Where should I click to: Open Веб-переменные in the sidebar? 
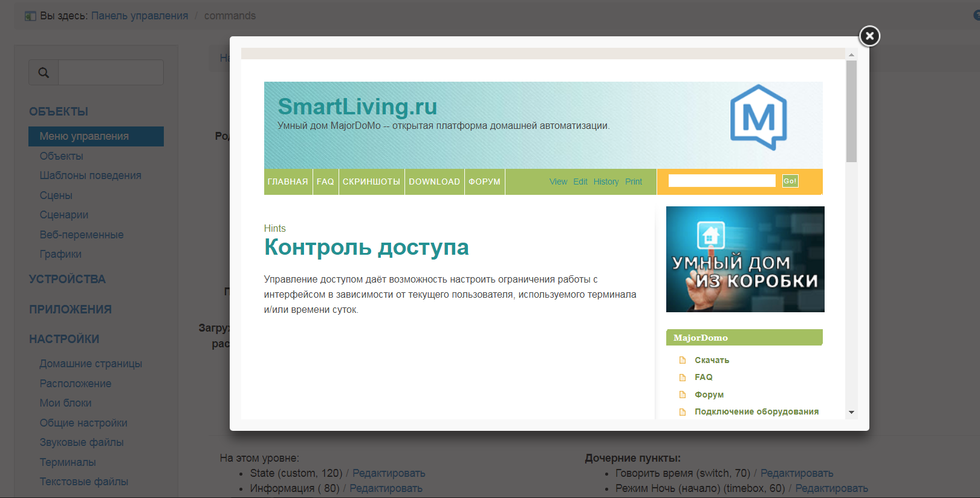click(82, 235)
